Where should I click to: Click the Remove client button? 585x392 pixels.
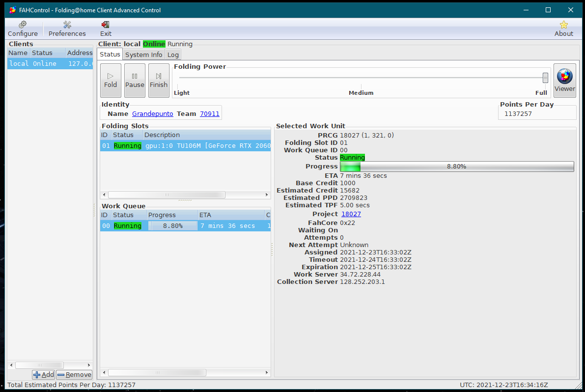[74, 374]
